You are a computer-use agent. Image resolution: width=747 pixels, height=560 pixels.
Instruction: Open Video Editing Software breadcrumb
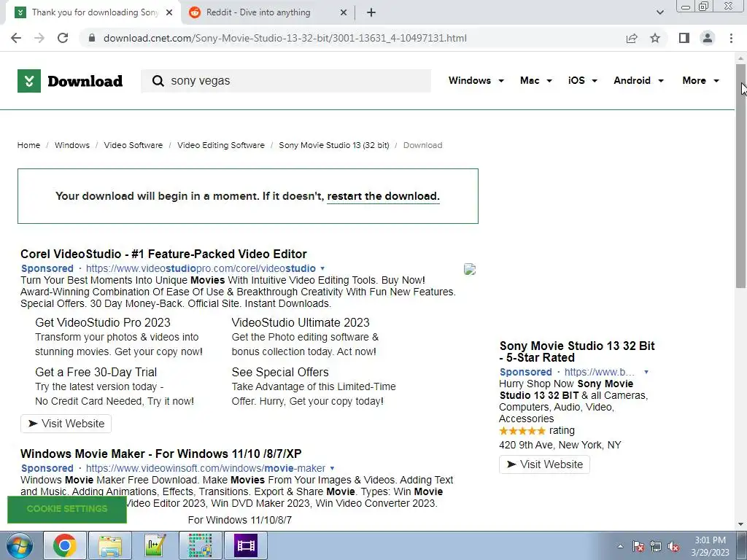(x=221, y=145)
